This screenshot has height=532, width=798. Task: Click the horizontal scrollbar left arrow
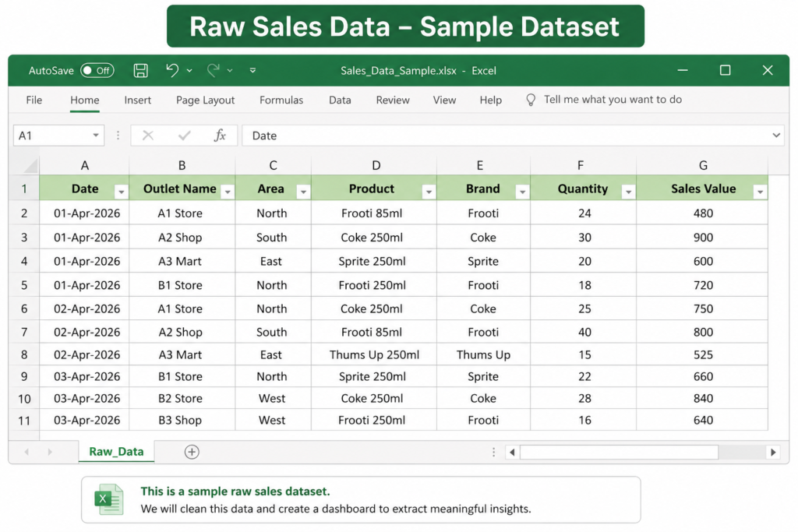tap(513, 452)
